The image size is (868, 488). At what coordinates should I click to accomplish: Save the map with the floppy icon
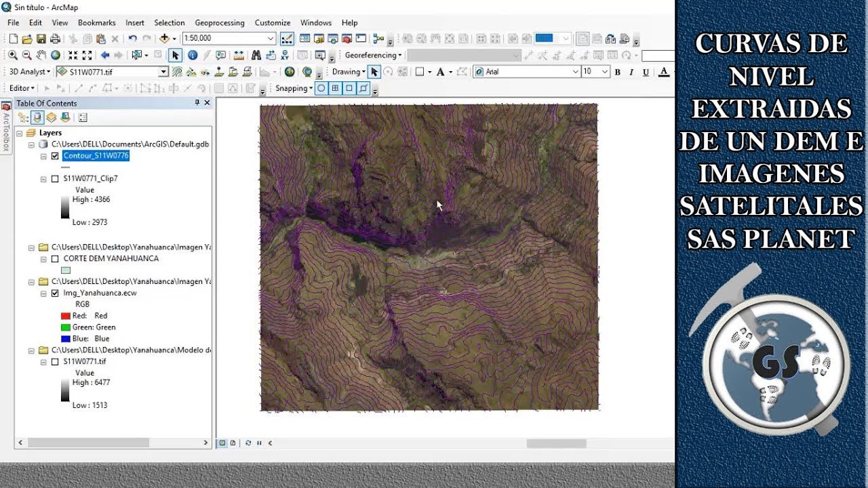(41, 39)
